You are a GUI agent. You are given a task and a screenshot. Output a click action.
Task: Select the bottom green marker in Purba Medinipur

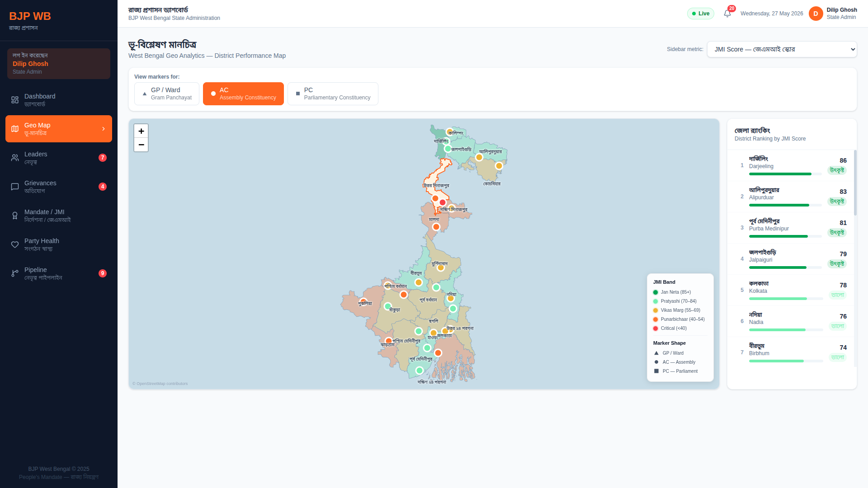[419, 371]
